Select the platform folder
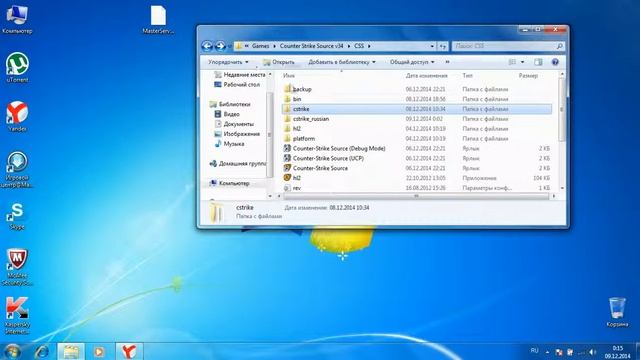The image size is (640, 360). [x=416, y=138]
